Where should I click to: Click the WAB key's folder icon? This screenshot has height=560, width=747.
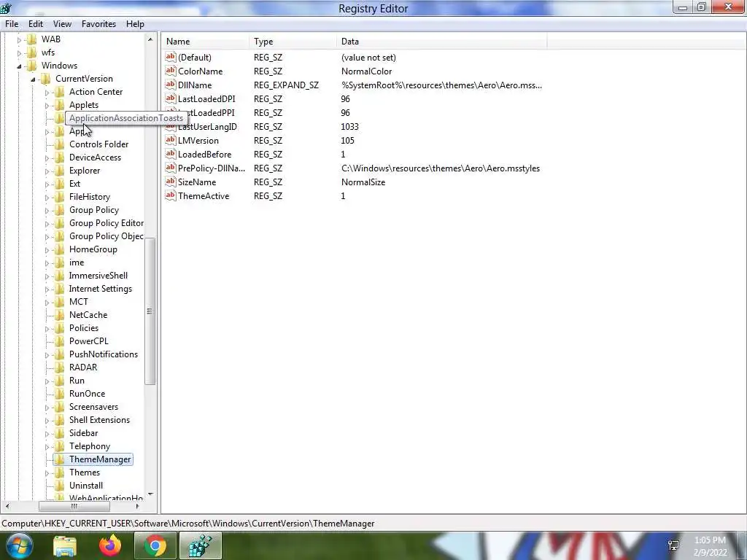point(31,39)
